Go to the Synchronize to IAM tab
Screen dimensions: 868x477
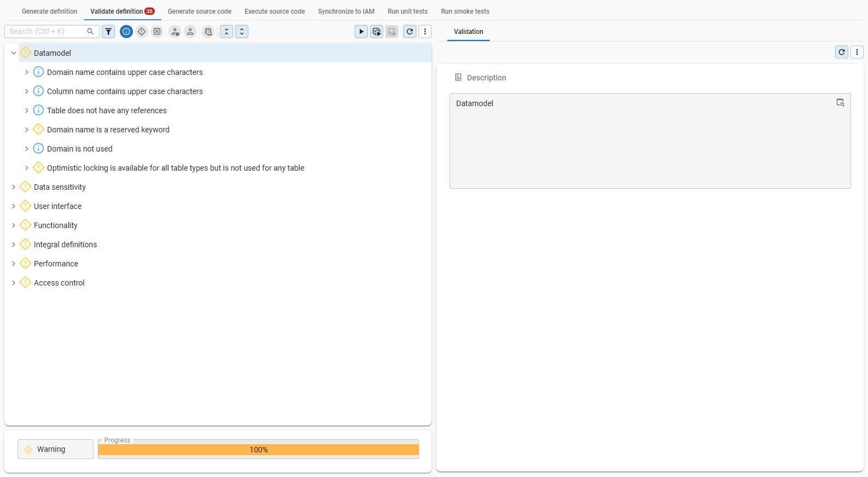(347, 11)
